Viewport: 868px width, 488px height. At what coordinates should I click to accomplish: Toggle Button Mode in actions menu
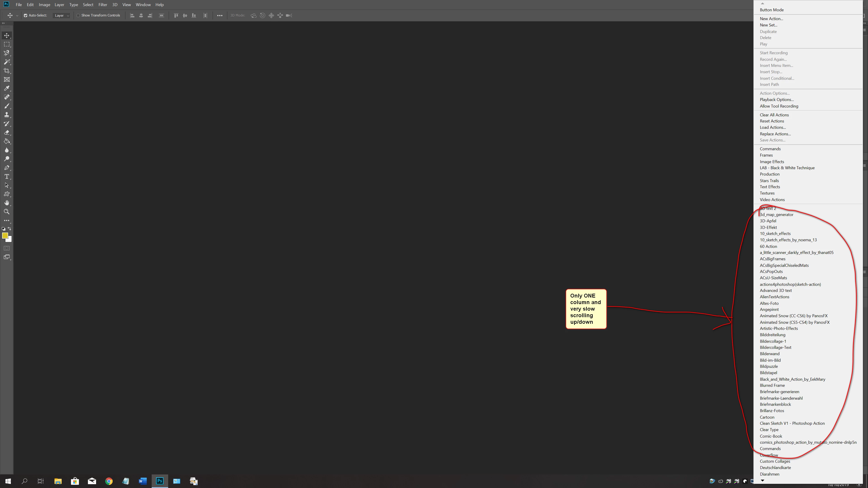tap(771, 10)
